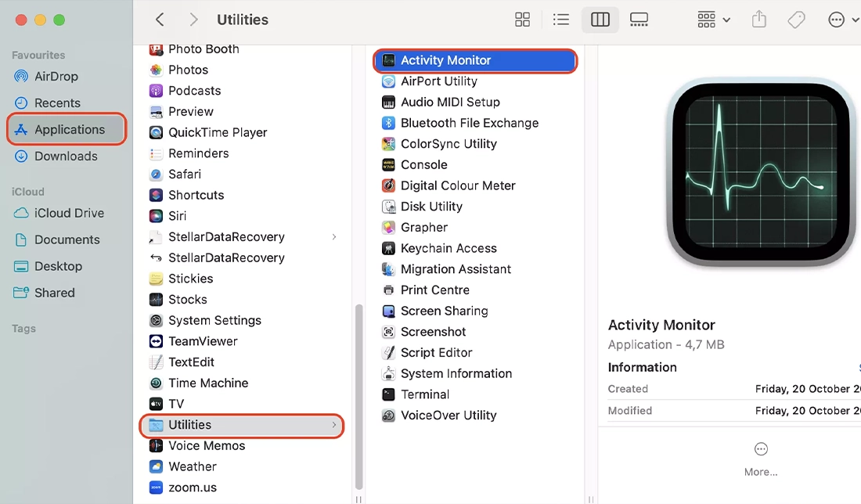The image size is (861, 504).
Task: Switch to list view
Action: 561,19
